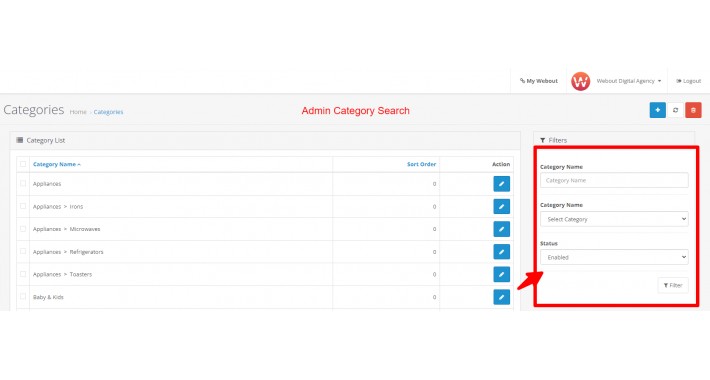Open the Select Category dropdown
The image size is (710, 380).
pos(614,219)
